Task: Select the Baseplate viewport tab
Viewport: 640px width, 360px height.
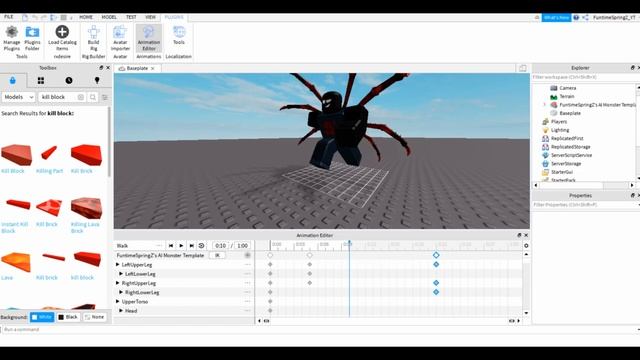Action: click(x=137, y=68)
